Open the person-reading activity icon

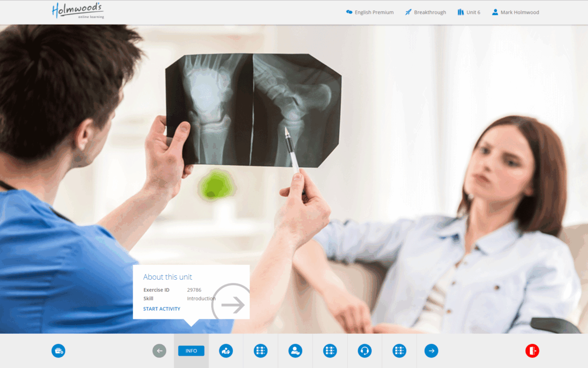click(226, 351)
